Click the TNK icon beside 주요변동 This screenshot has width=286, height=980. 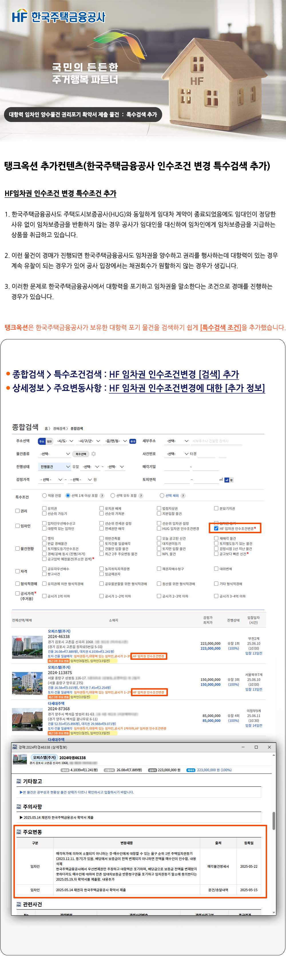click(x=19, y=832)
